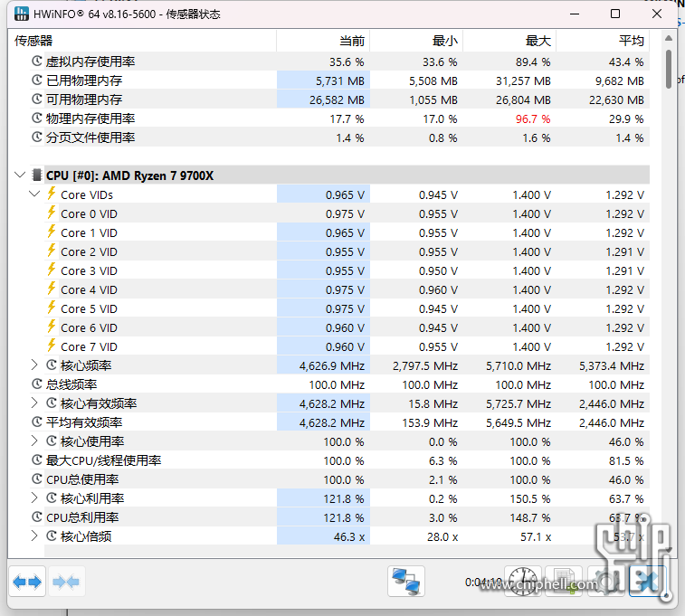The image size is (685, 616).
Task: Click the 22,630 MB average value
Action: tap(616, 100)
